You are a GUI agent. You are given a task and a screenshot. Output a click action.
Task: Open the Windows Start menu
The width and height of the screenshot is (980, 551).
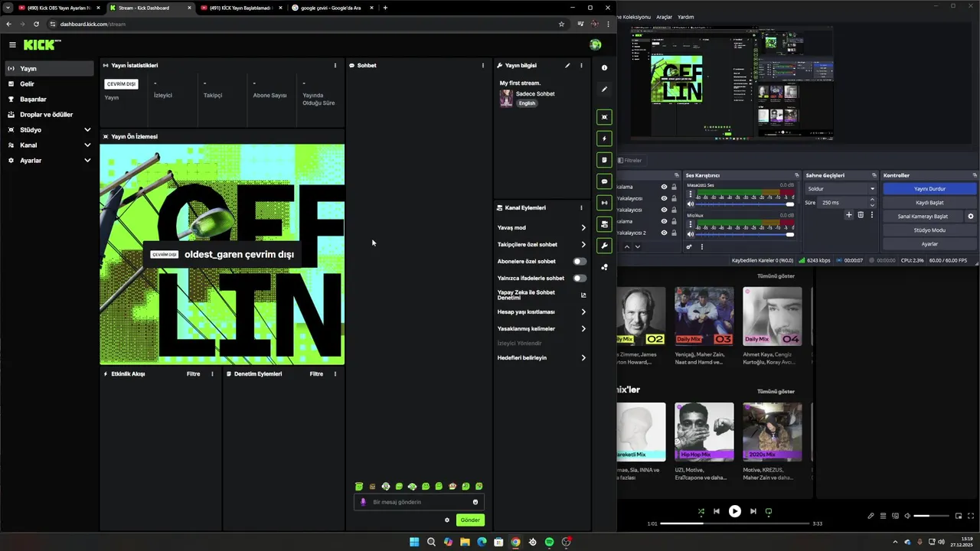[x=414, y=542]
